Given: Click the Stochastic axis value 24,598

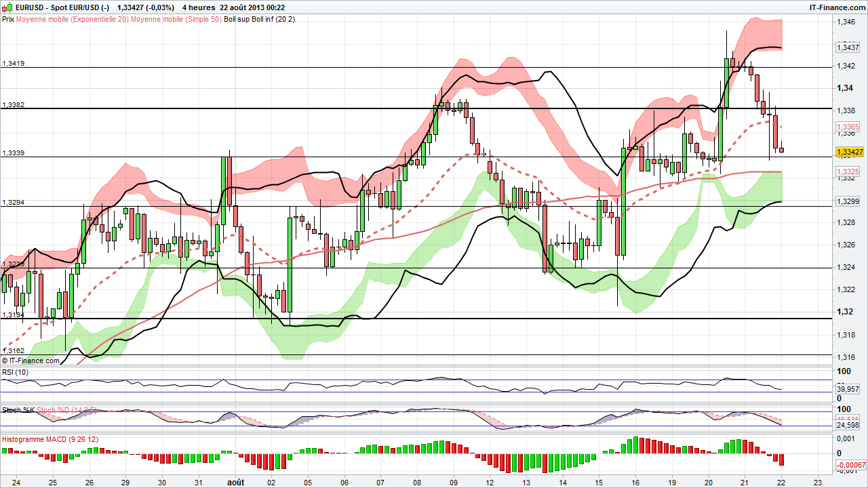Looking at the screenshot, I should coord(847,426).
